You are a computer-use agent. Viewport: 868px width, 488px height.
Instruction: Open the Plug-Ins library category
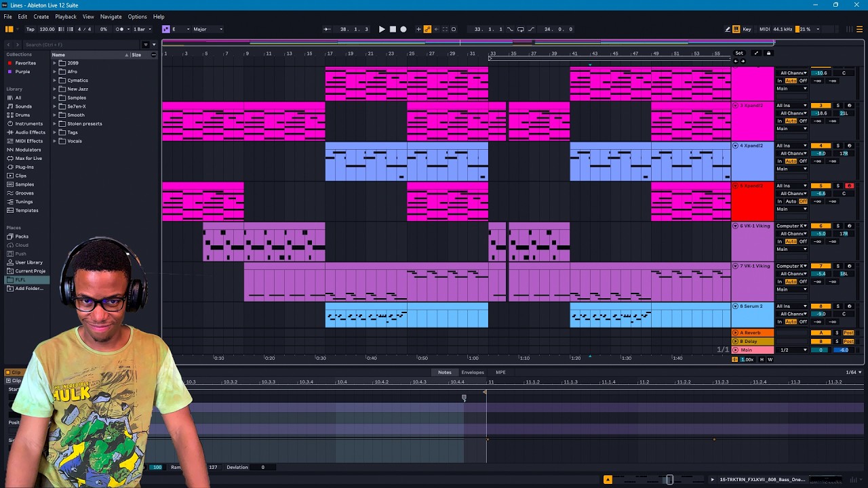24,167
